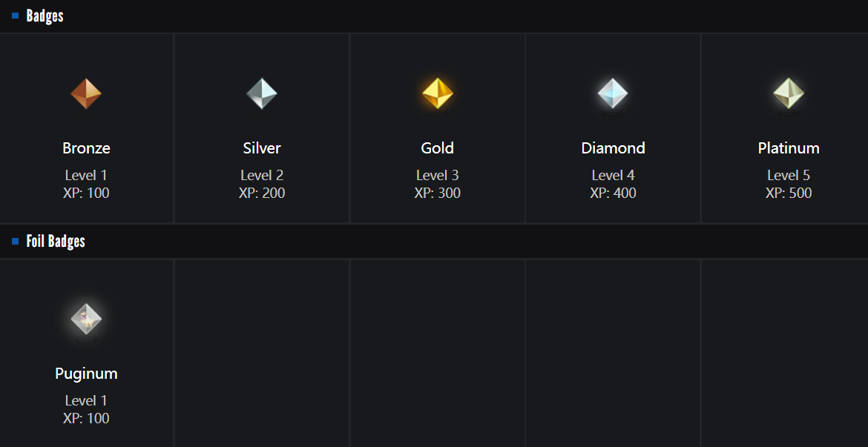This screenshot has height=447, width=868.
Task: Open the Silver badge name link
Action: 262,148
